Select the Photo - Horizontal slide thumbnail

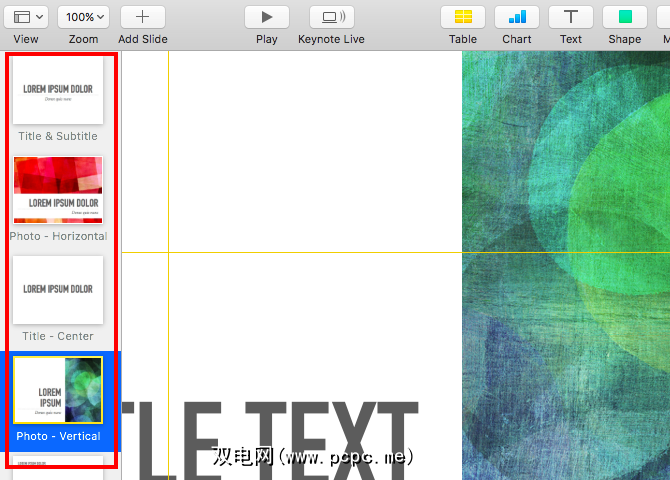[x=58, y=190]
